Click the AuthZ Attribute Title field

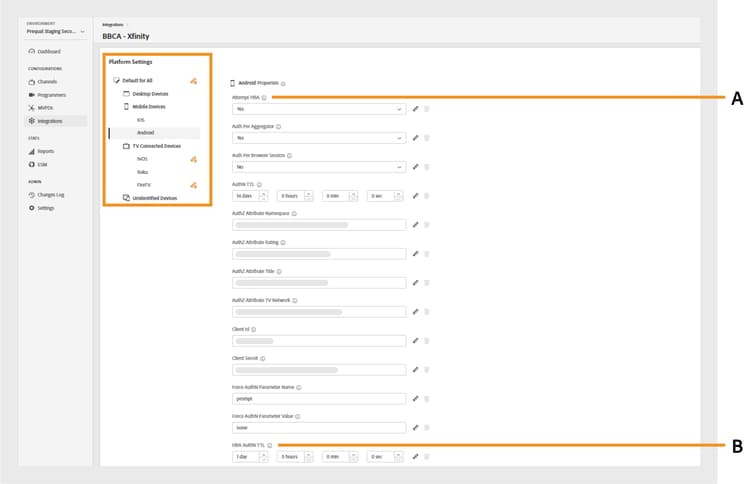[x=319, y=283]
